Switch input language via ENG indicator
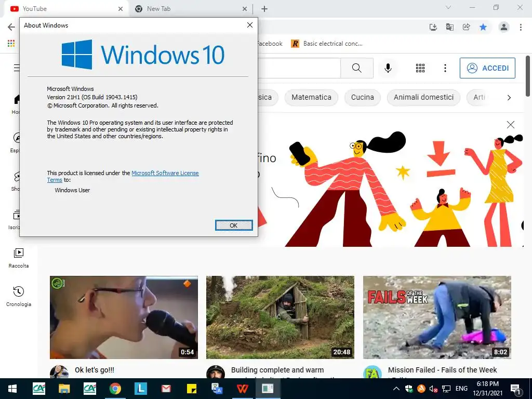This screenshot has height=399, width=532. click(x=461, y=389)
